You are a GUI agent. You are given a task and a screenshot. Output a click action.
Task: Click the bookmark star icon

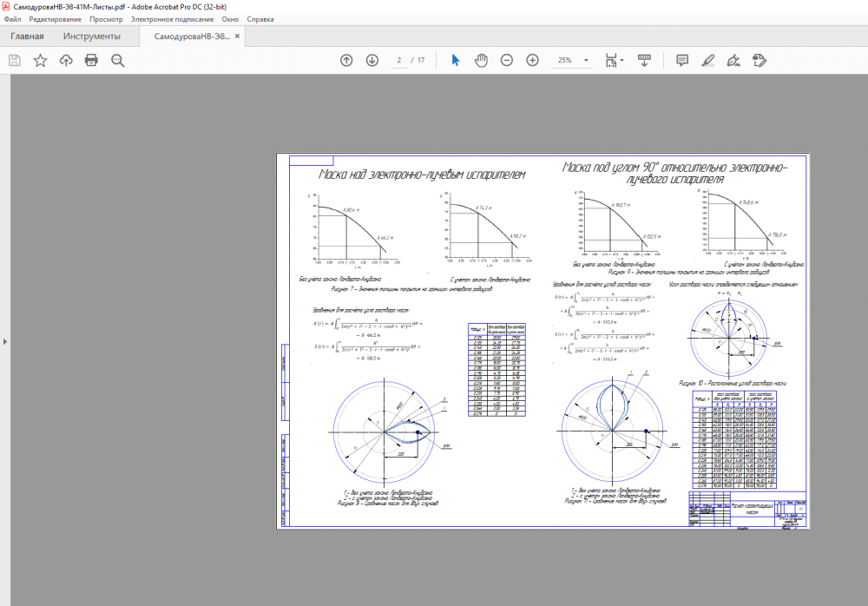tap(40, 60)
